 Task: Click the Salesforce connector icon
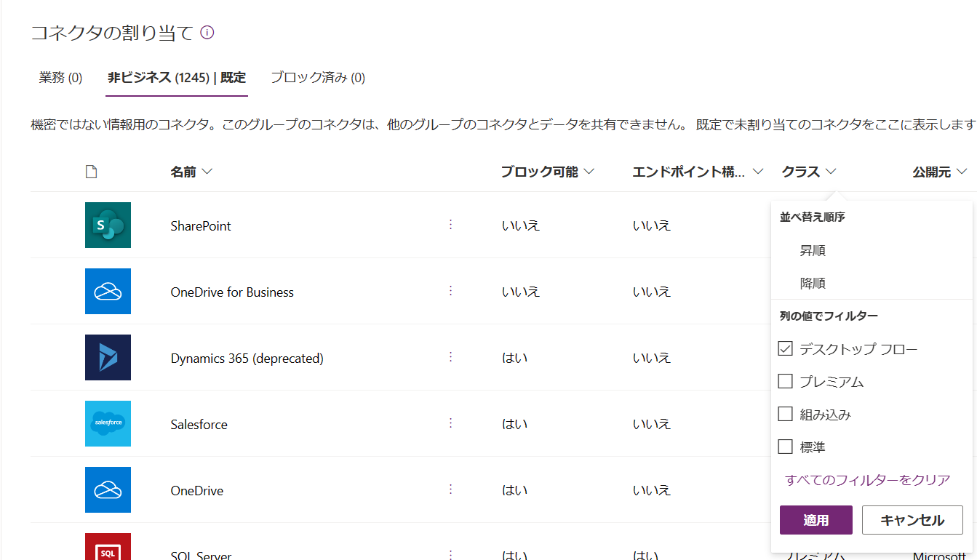108,423
